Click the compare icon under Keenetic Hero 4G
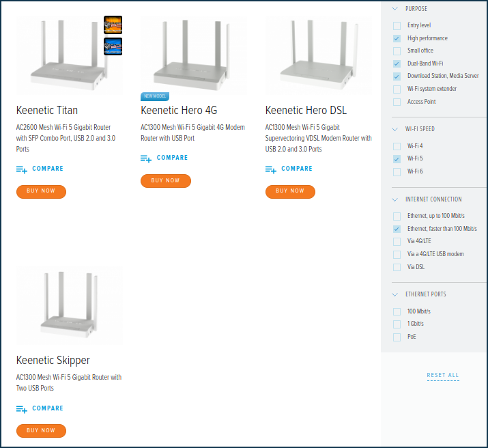Screen dimensions: 488x448 click(146, 158)
